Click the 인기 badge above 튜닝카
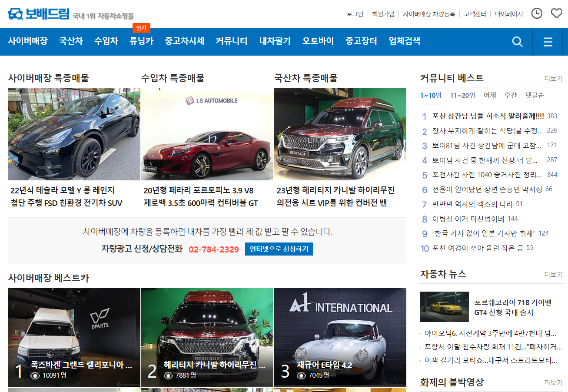 (141, 28)
